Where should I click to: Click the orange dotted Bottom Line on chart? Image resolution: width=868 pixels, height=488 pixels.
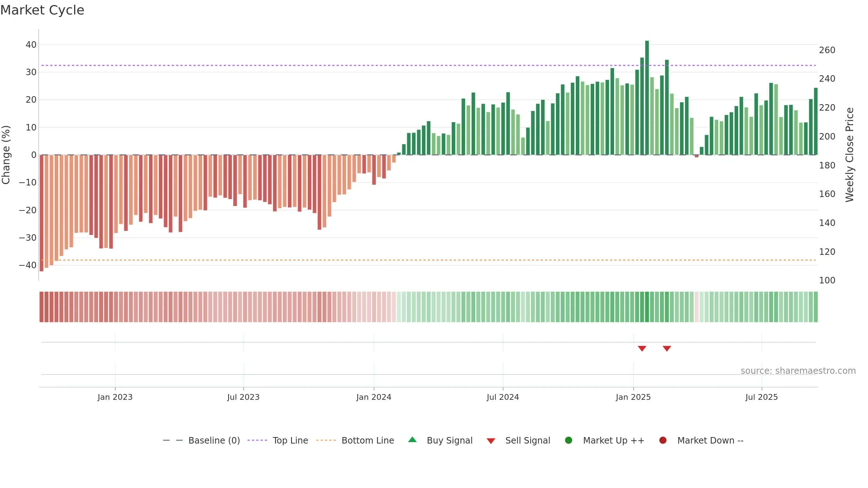(x=429, y=260)
